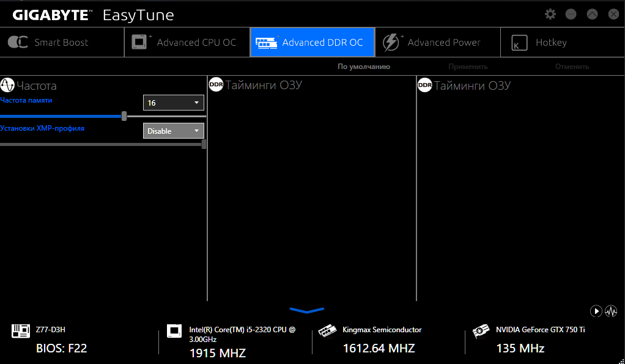625x364 pixels.
Task: Switch to Advanced CPU OC tab
Action: [187, 42]
